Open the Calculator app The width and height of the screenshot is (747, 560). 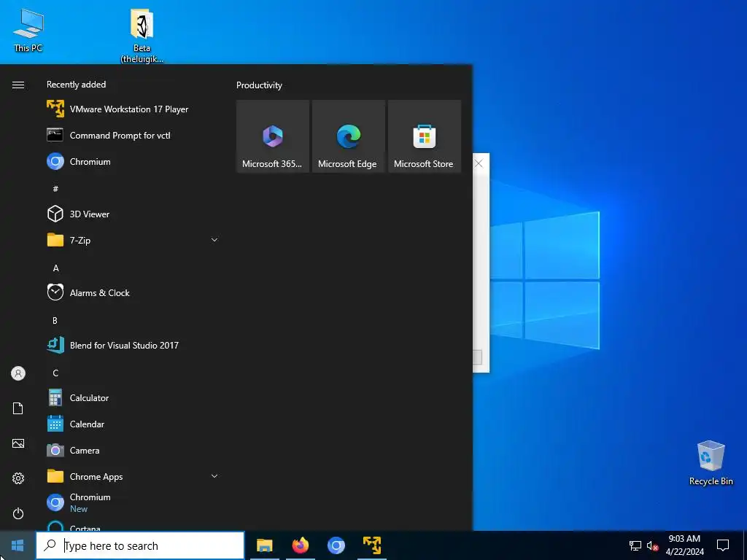click(133, 397)
